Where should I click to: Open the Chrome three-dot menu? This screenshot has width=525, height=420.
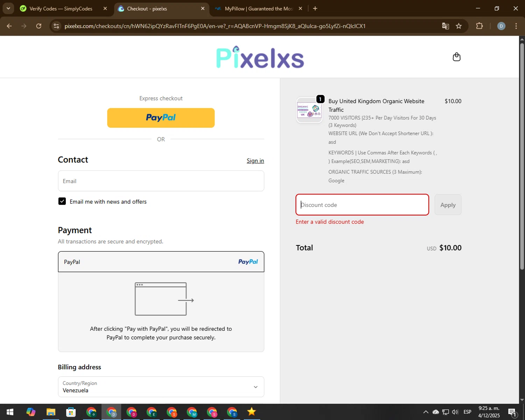(x=516, y=26)
